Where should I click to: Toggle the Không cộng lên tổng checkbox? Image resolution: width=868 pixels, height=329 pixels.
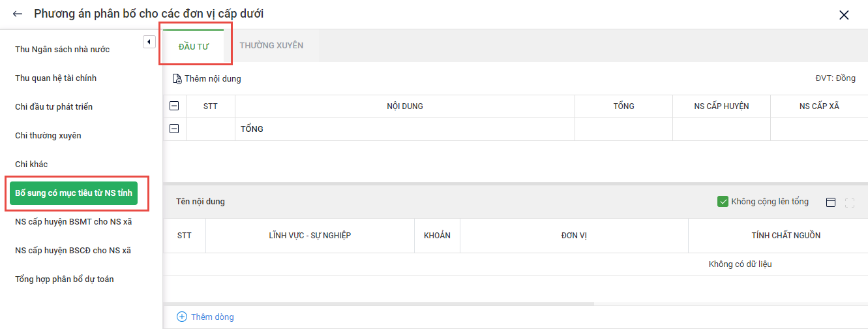(x=723, y=202)
